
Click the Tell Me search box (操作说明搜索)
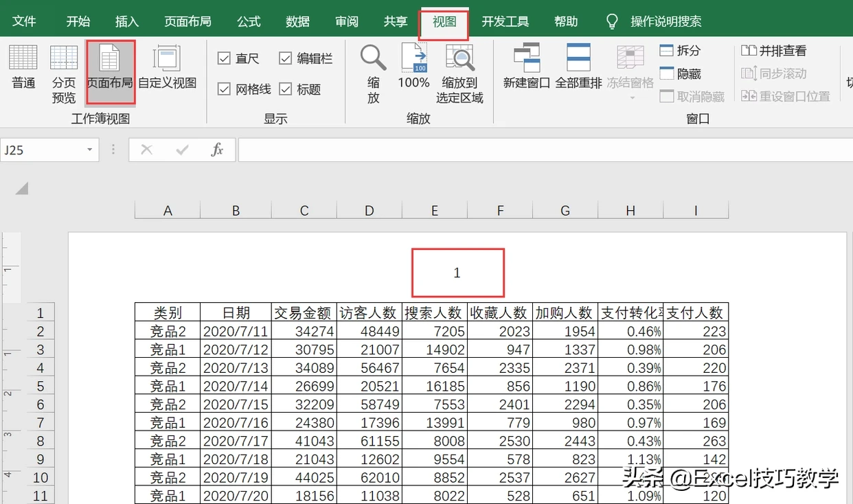[666, 21]
